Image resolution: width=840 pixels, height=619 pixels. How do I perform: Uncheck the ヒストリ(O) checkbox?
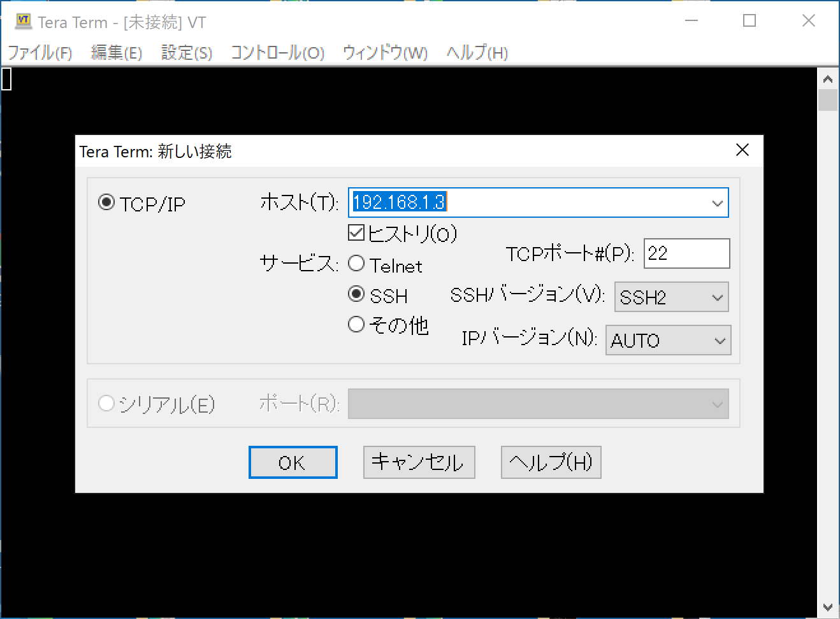(x=356, y=233)
